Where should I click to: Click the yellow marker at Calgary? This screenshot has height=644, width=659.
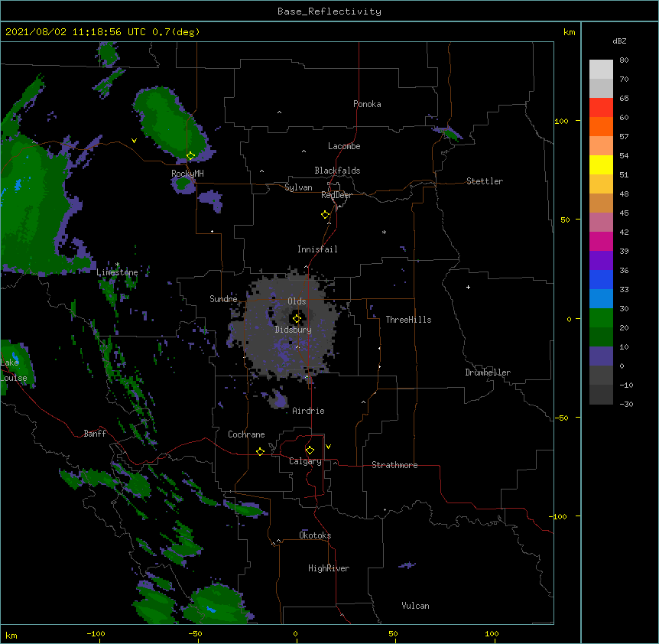point(310,450)
